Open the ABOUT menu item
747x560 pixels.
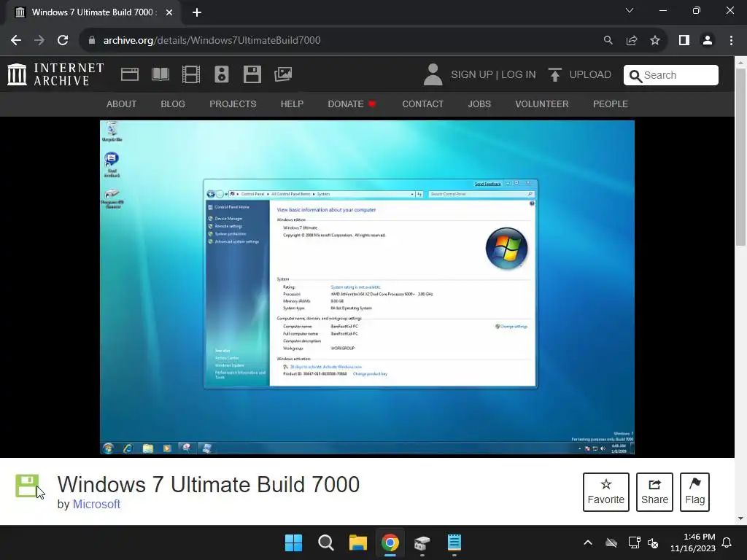click(x=122, y=104)
